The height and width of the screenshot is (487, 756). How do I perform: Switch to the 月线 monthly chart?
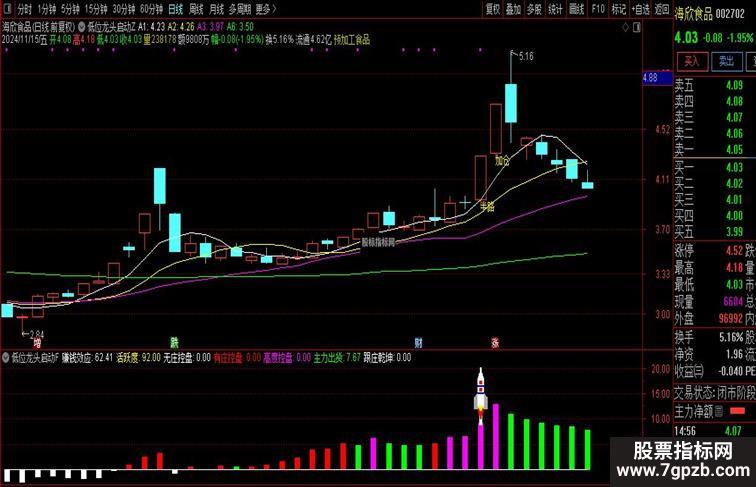pos(216,9)
